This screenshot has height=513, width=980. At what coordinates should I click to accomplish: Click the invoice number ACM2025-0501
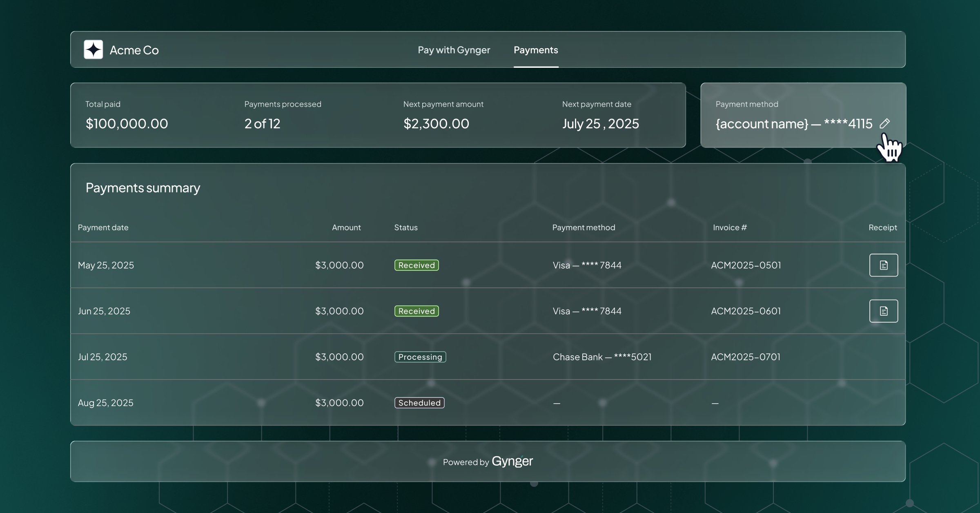coord(746,265)
